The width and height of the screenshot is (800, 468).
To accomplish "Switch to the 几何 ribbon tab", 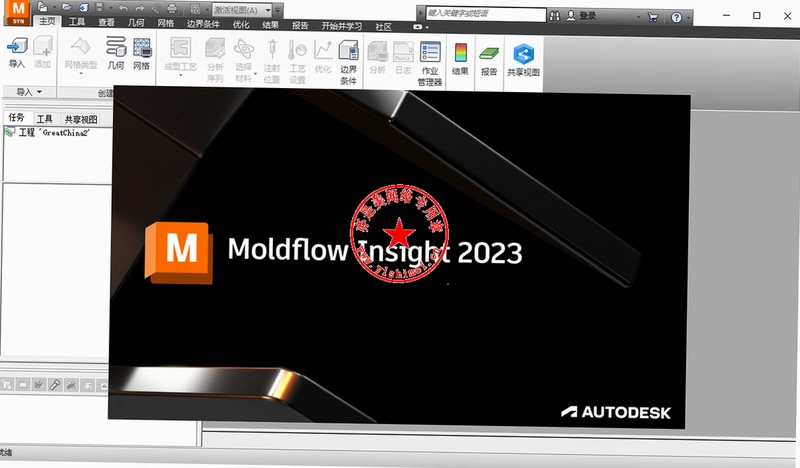I will coord(136,23).
